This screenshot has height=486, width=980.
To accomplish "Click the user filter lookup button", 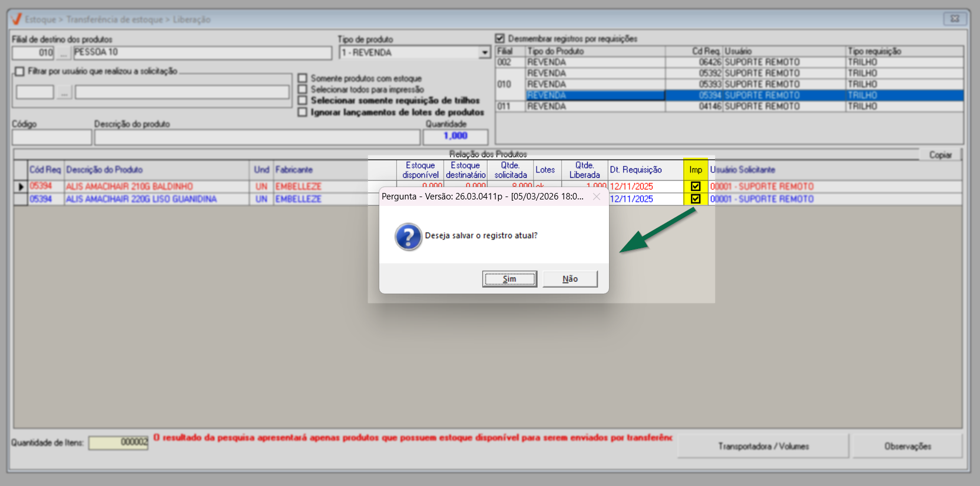I will (64, 92).
